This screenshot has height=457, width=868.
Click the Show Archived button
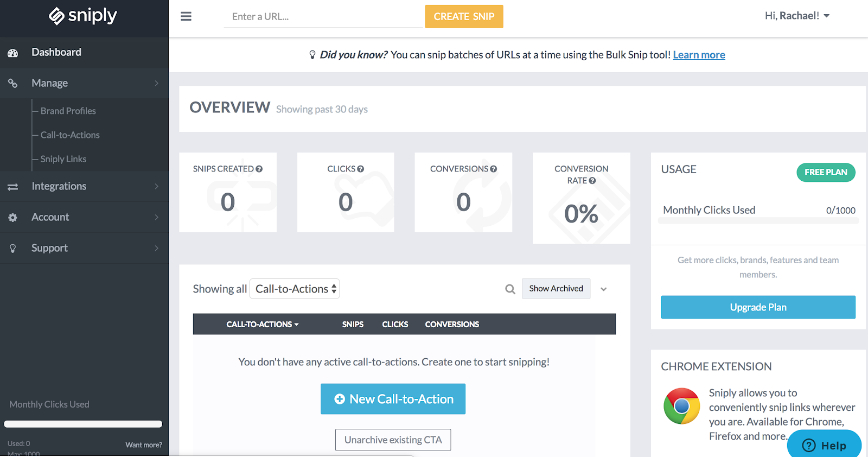(556, 289)
